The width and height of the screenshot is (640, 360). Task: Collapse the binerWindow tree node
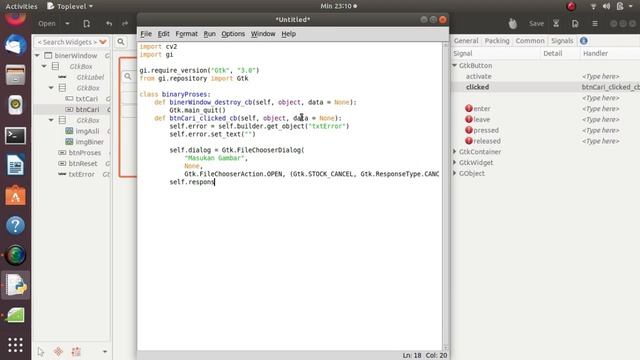point(37,55)
